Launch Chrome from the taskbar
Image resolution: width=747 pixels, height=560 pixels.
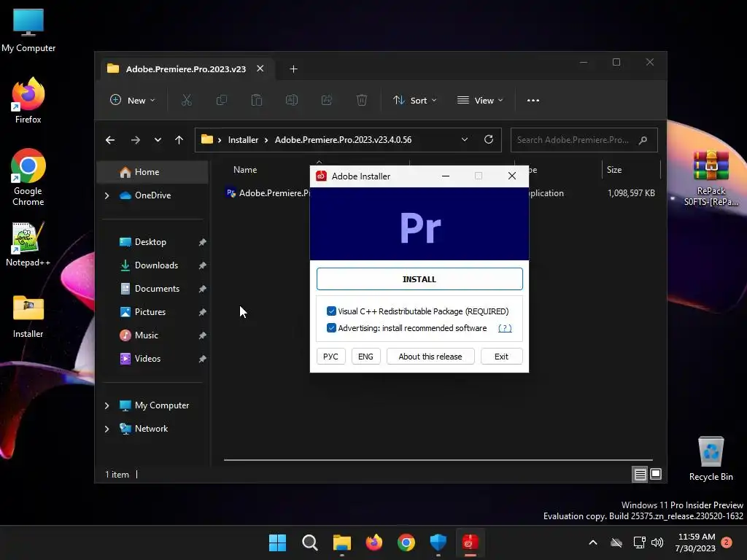pos(406,542)
